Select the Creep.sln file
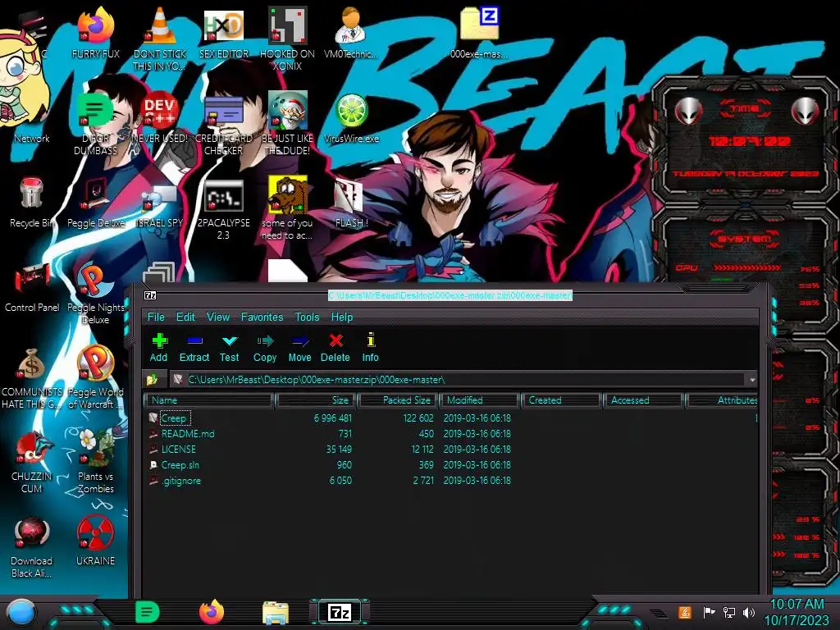The image size is (840, 630). [180, 464]
